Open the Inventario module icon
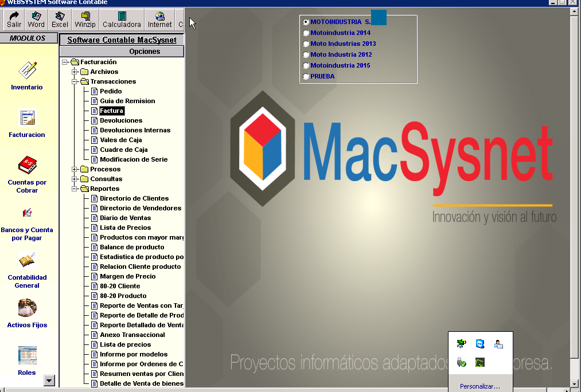Screen dimensions: 581x392 point(27,70)
